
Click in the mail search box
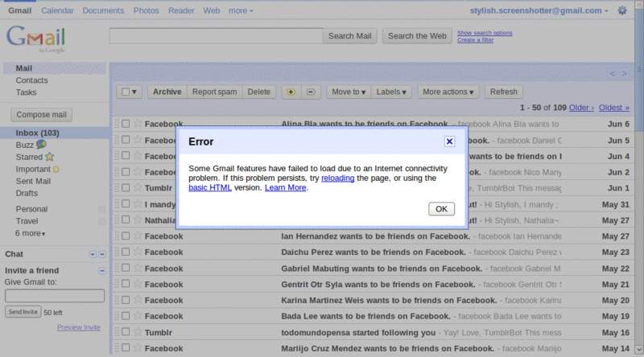pos(216,36)
